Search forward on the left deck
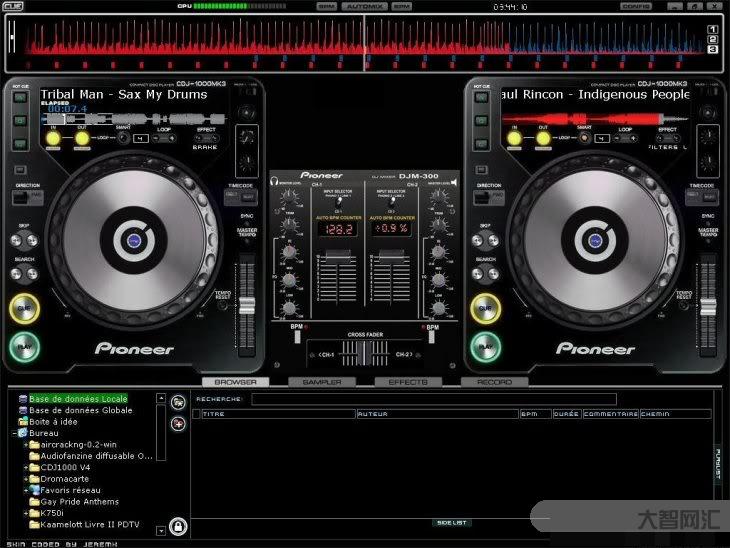The height and width of the screenshot is (548, 730). point(32,274)
